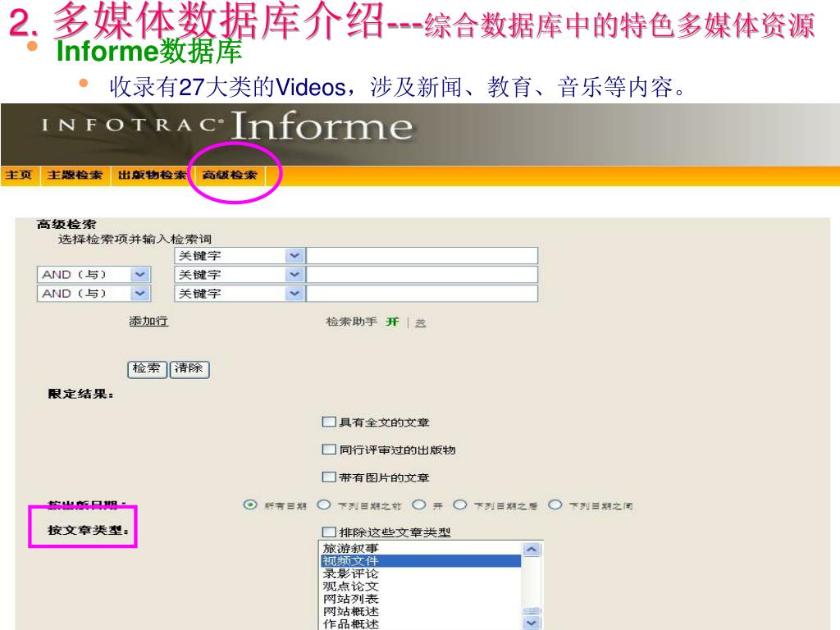
Task: Click the third search term input box
Action: (x=422, y=294)
